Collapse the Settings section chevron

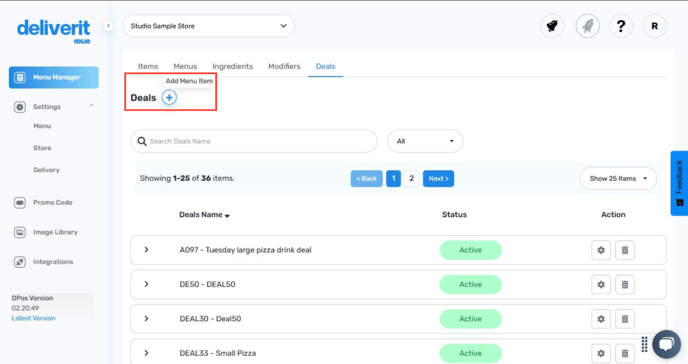91,106
